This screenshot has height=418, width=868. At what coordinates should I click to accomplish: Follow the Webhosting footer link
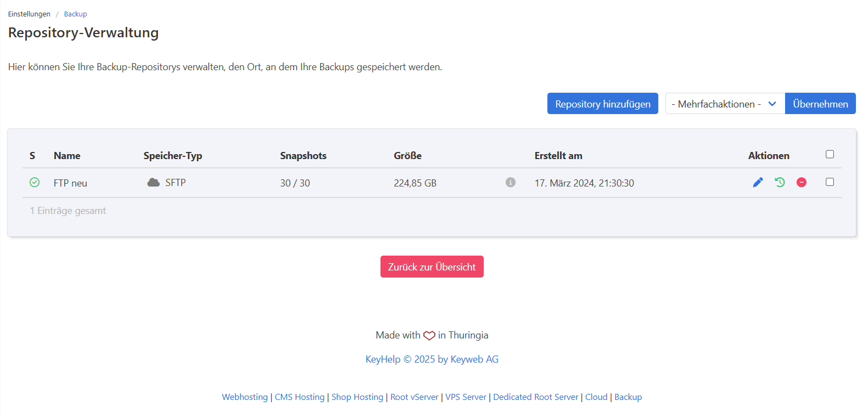point(245,397)
